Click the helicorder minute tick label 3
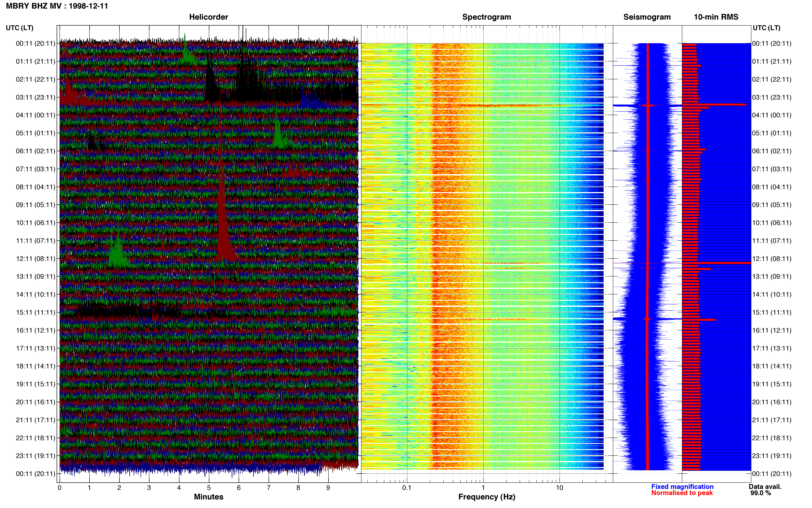Image resolution: width=812 pixels, height=508 pixels. pyautogui.click(x=149, y=488)
